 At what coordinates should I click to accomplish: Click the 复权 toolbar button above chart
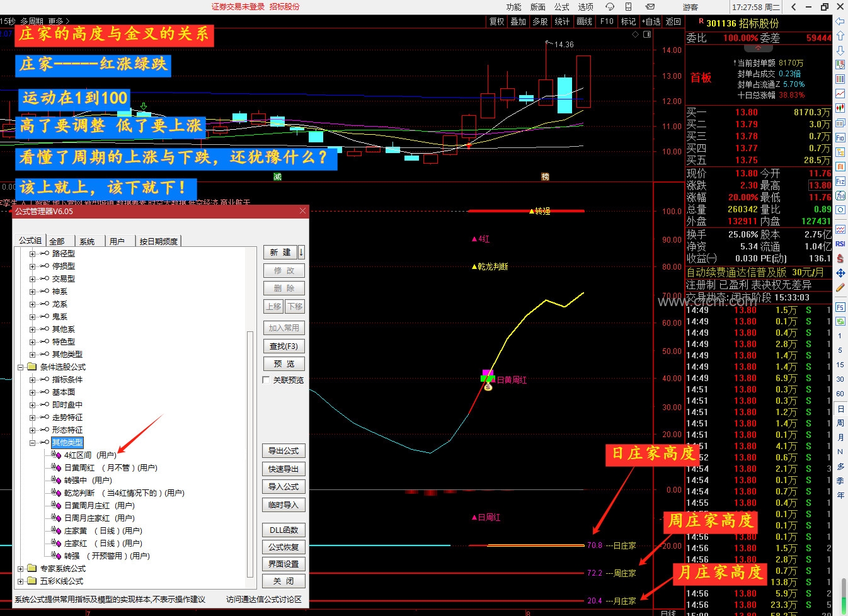click(x=496, y=21)
